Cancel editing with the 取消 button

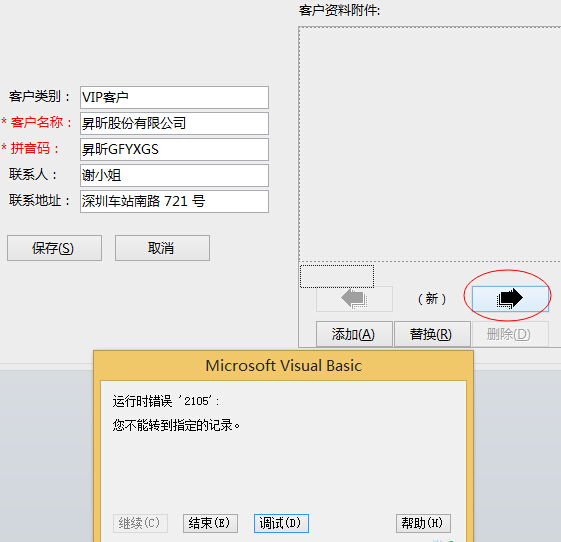coord(162,248)
